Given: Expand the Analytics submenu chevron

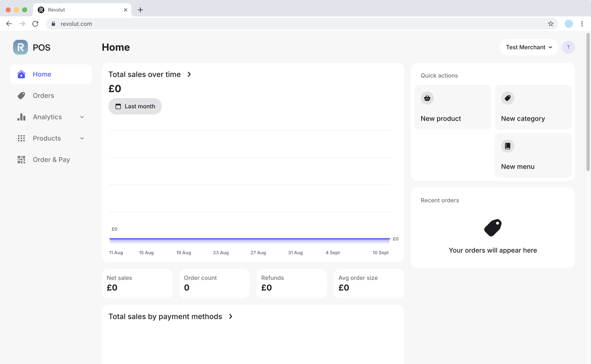Looking at the screenshot, I should click(82, 117).
